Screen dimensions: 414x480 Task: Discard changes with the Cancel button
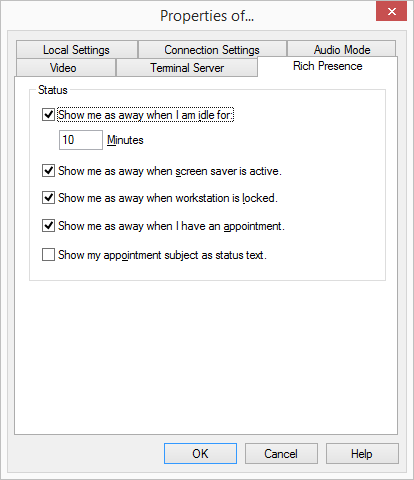pyautogui.click(x=281, y=453)
